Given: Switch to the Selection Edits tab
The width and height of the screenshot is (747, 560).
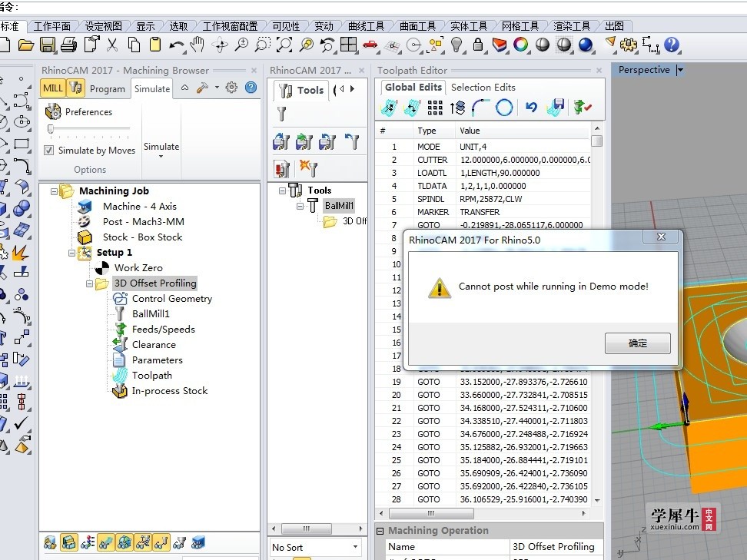Looking at the screenshot, I should click(483, 87).
